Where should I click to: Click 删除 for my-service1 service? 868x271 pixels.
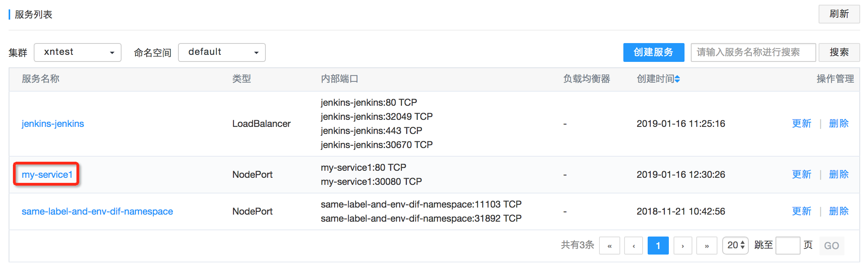(x=839, y=175)
